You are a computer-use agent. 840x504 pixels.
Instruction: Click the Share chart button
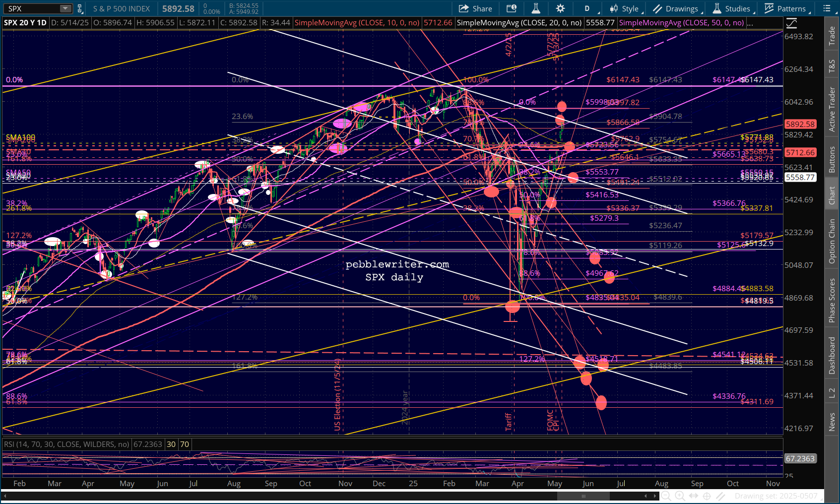[475, 8]
